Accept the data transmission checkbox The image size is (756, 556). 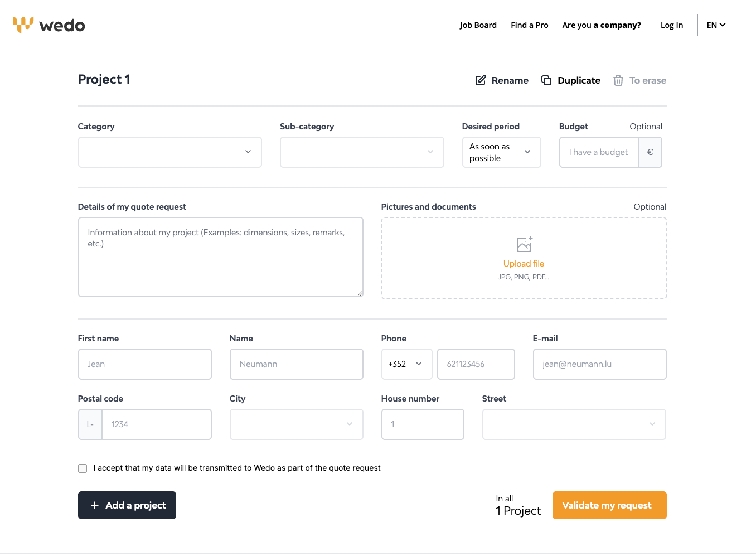tap(83, 468)
